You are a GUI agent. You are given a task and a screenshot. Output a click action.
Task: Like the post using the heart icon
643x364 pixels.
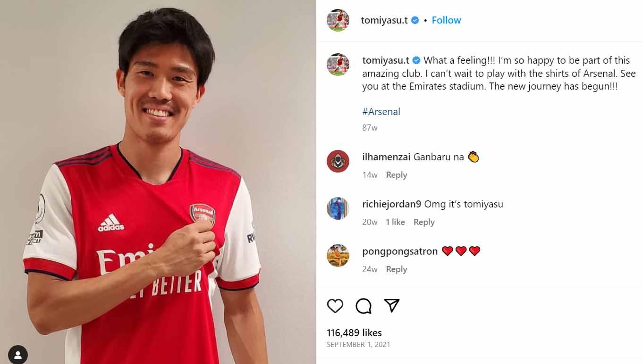point(335,306)
